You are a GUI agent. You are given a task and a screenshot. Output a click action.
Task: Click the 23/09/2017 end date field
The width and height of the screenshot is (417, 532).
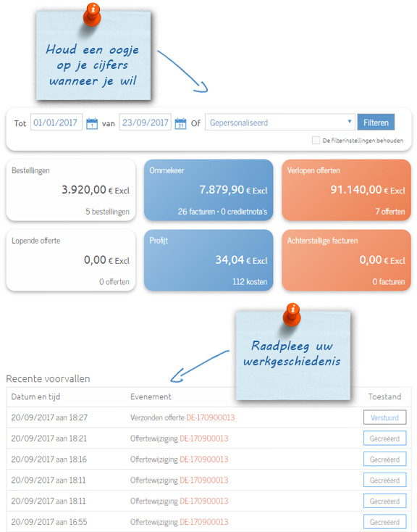[x=145, y=122]
